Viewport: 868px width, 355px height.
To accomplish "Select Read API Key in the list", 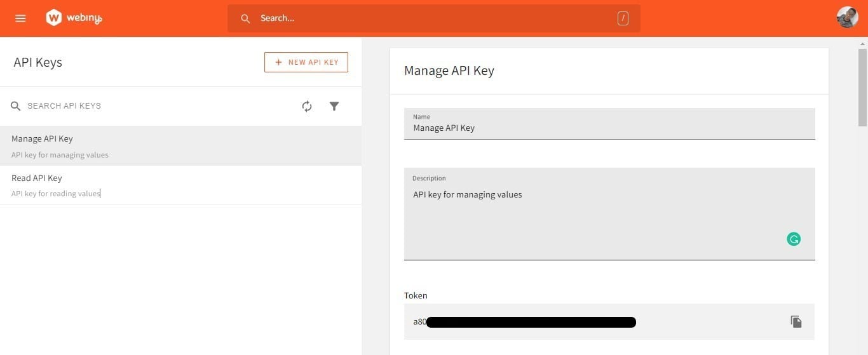I will coord(180,185).
